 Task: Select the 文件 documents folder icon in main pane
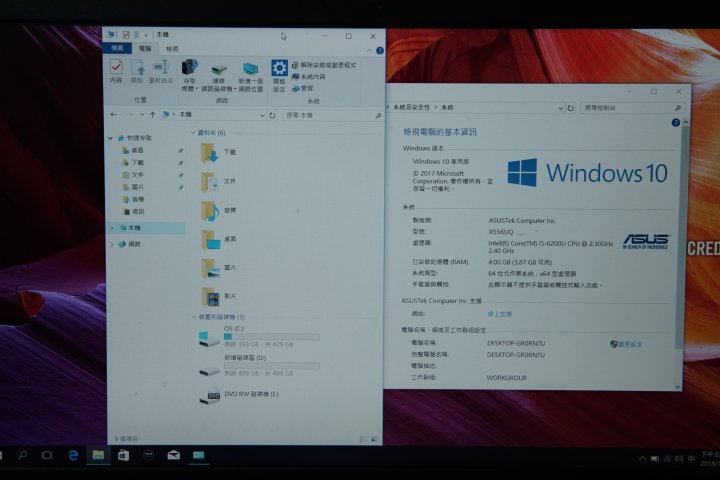click(x=210, y=181)
